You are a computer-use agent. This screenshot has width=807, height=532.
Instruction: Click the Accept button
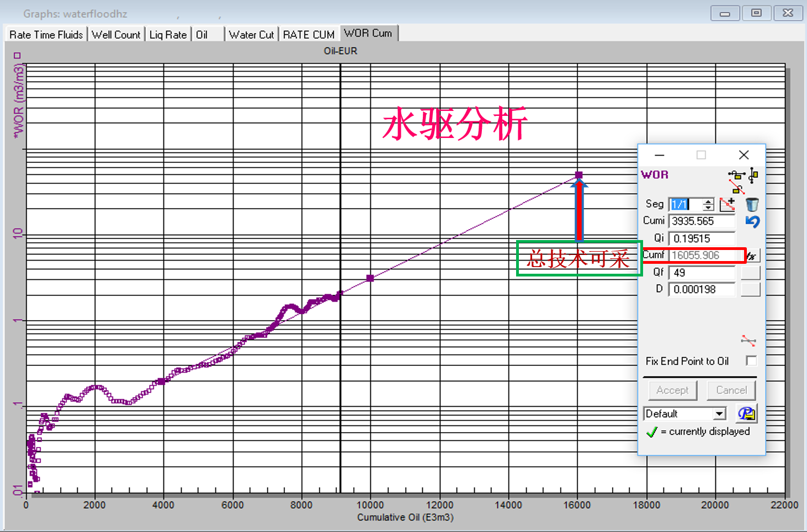tap(672, 390)
